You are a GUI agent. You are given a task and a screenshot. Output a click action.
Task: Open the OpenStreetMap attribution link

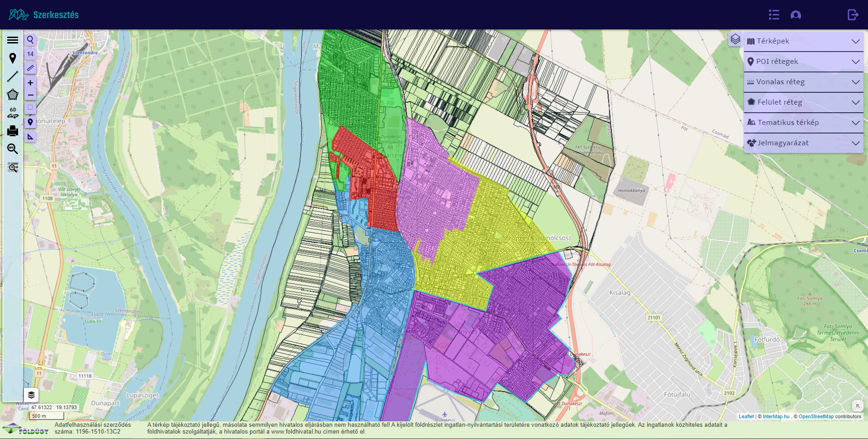[x=816, y=416]
